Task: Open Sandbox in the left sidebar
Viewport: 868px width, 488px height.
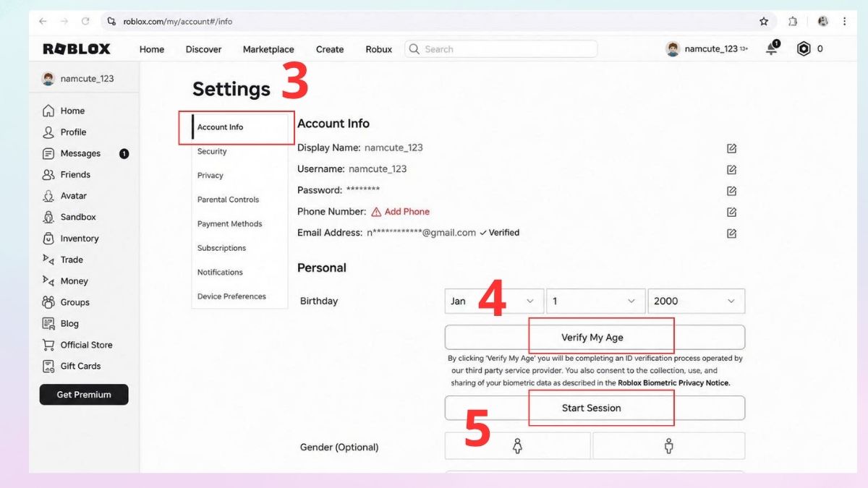Action: [69, 217]
